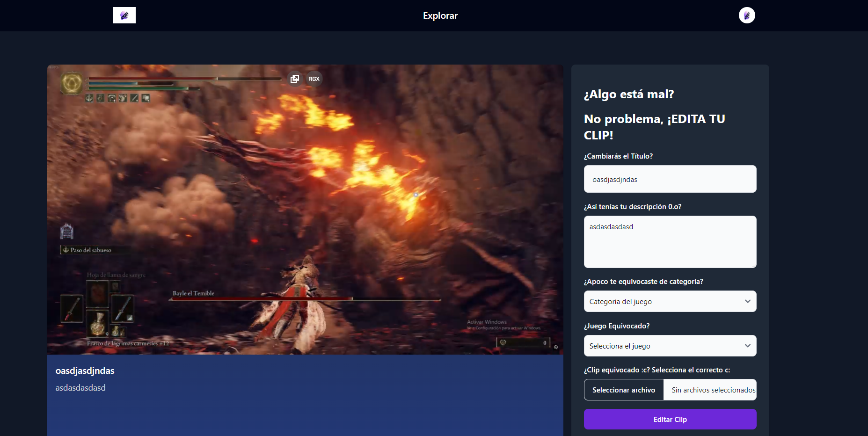
Task: Click inside the description textarea
Action: [x=670, y=242]
